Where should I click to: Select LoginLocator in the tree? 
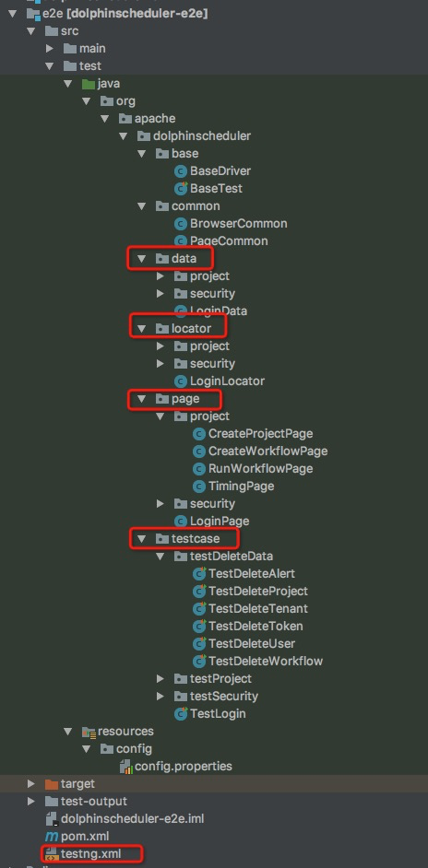coord(227,381)
